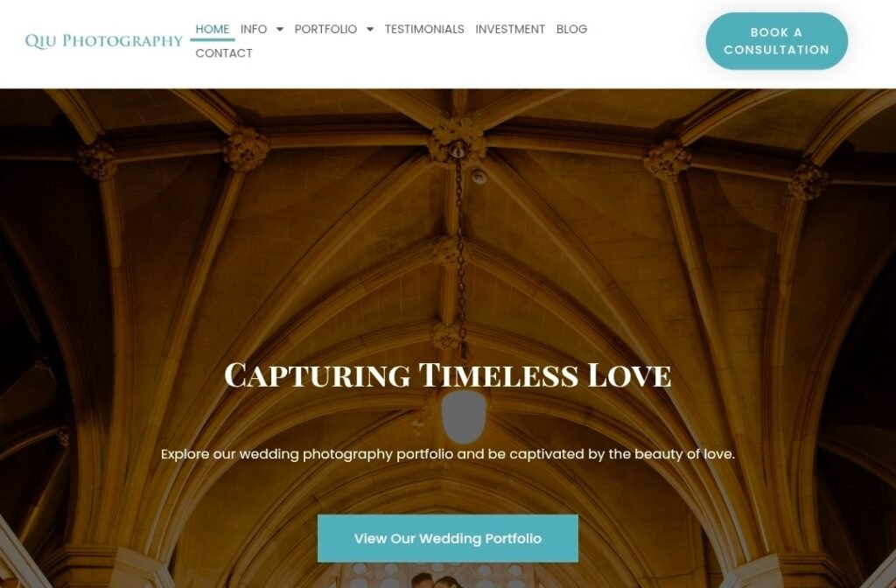This screenshot has width=896, height=588.
Task: Click the Book a Consultation button
Action: click(x=777, y=41)
